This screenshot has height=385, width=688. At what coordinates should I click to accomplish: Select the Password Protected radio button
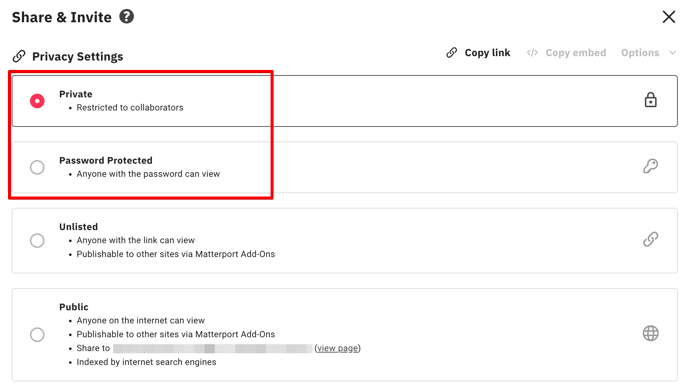[37, 167]
